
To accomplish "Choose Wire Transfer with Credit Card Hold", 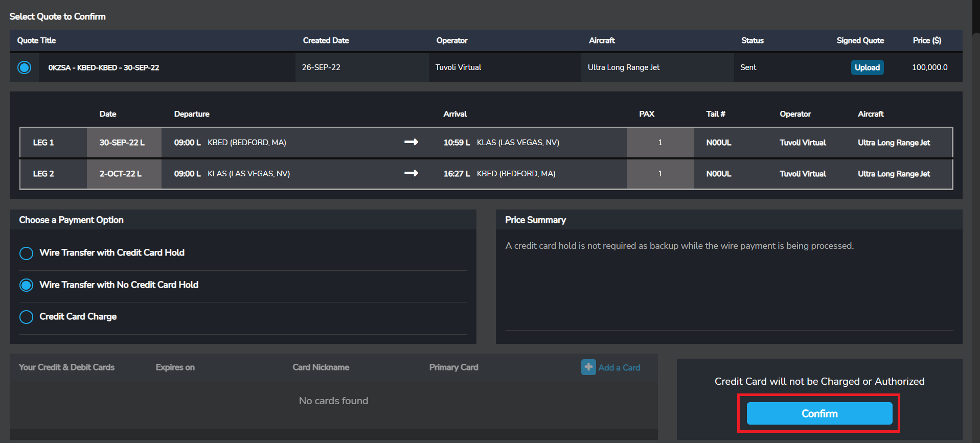I will tap(26, 253).
